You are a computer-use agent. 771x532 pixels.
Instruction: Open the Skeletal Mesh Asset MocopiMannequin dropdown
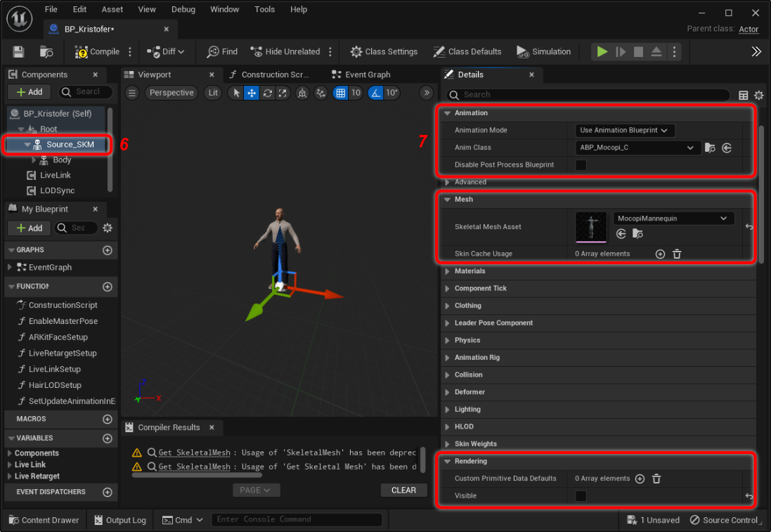click(673, 219)
